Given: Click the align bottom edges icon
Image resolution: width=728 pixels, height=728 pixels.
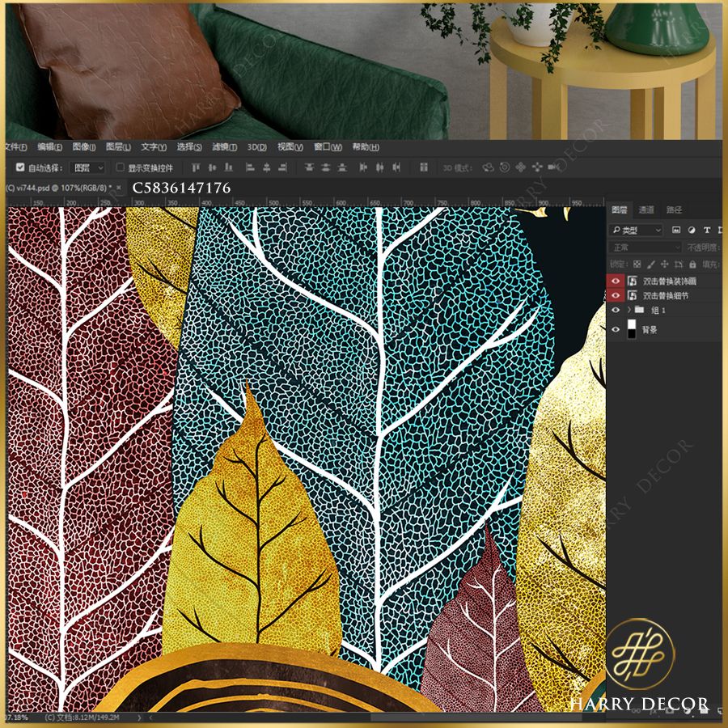Looking at the screenshot, I should [228, 167].
